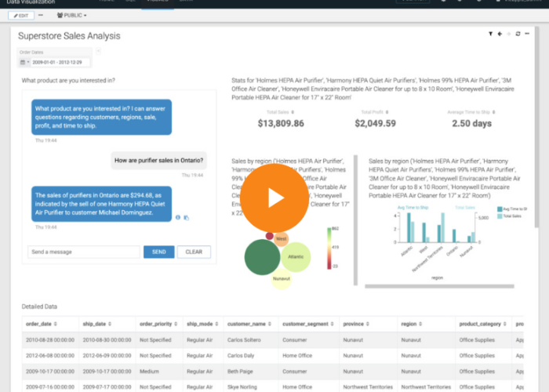Click the Northwest Territories light teal bar
The image size is (549, 392).
pyautogui.click(x=443, y=227)
